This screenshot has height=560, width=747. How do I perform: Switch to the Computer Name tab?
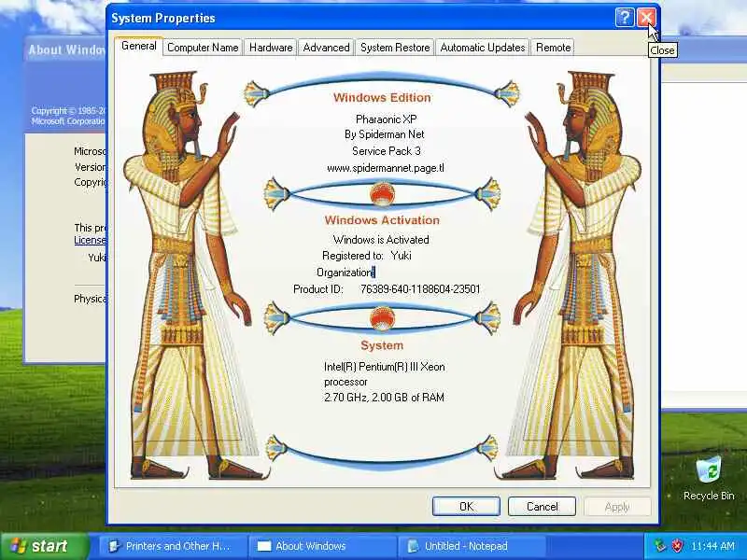(203, 48)
